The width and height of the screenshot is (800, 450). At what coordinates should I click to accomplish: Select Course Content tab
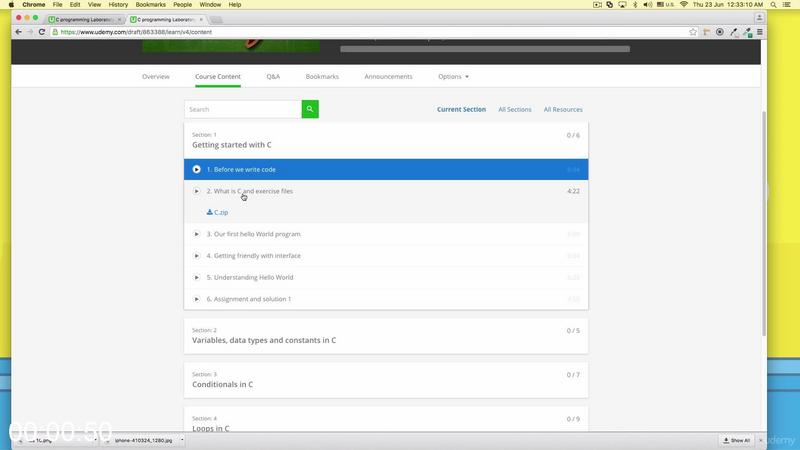click(x=218, y=77)
